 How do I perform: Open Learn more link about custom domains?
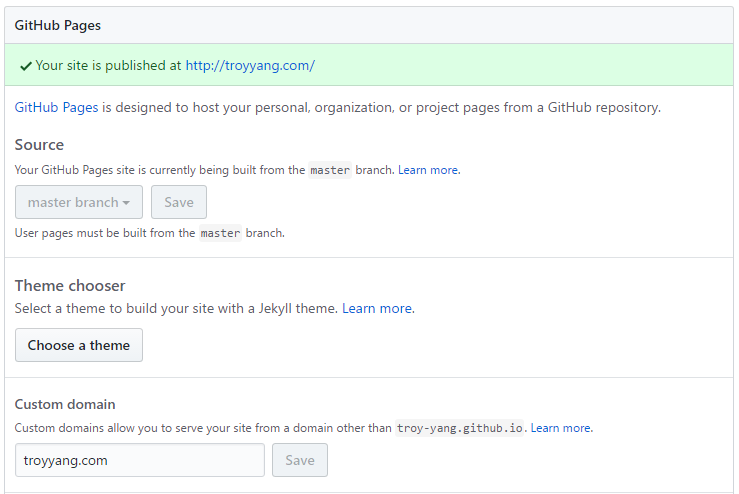[561, 428]
